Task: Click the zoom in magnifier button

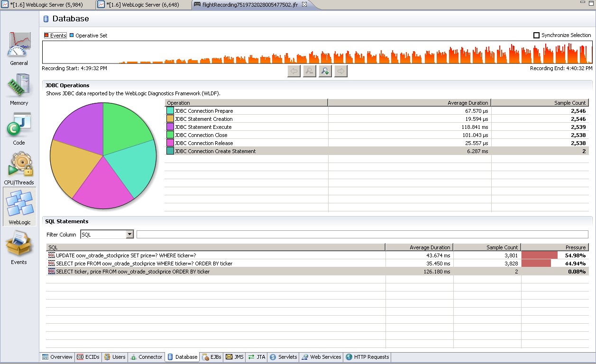Action: tap(325, 71)
